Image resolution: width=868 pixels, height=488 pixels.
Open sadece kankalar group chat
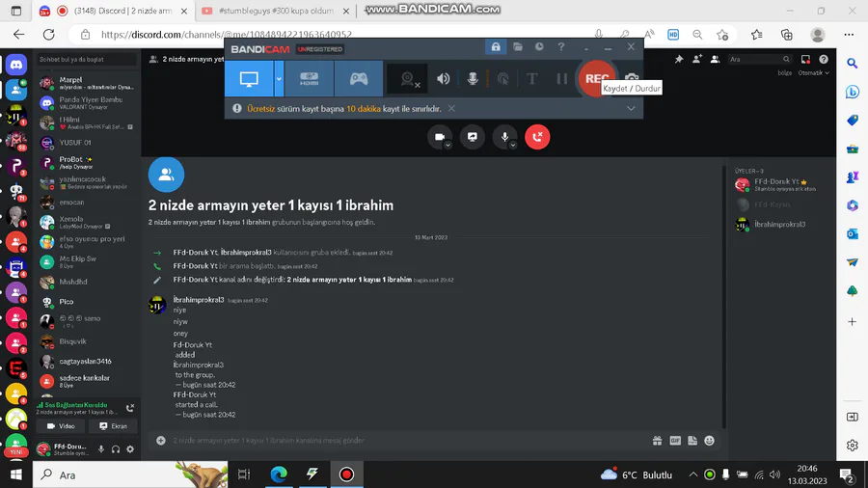[x=88, y=381]
